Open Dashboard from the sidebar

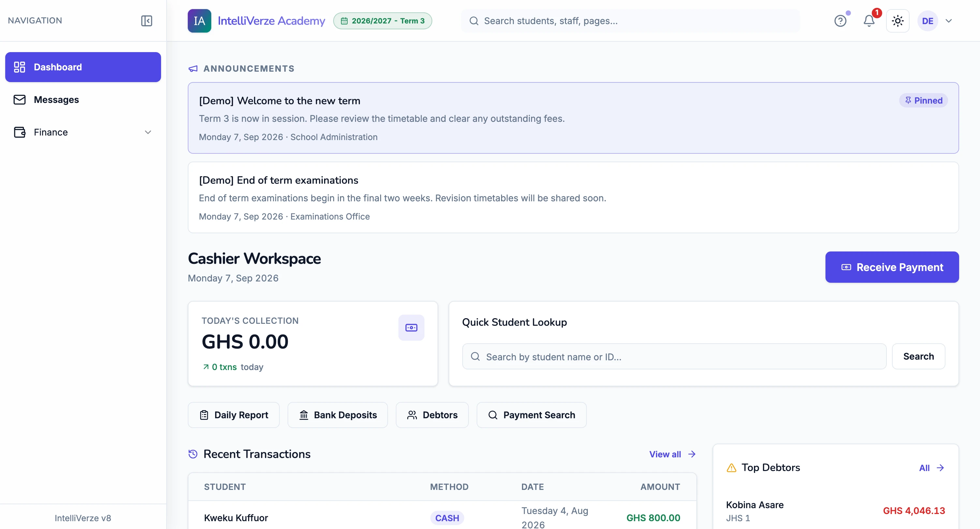83,67
